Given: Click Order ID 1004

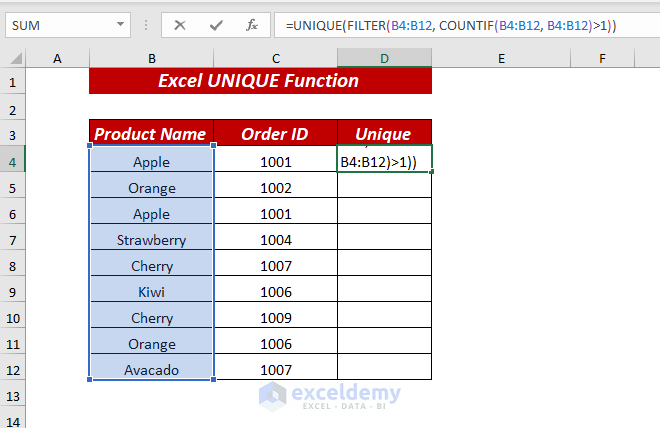Looking at the screenshot, I should tap(276, 237).
